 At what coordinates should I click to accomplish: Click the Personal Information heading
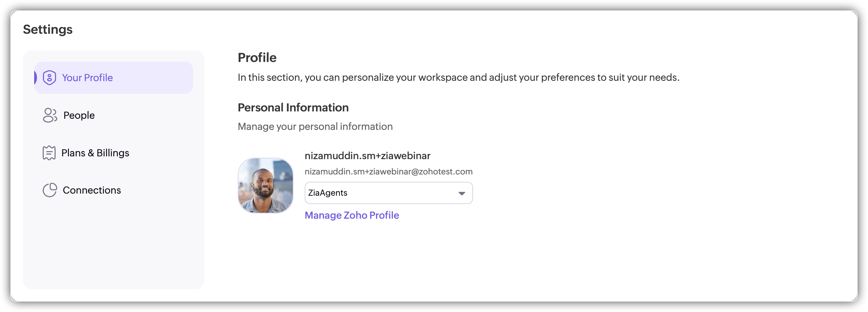pos(293,108)
